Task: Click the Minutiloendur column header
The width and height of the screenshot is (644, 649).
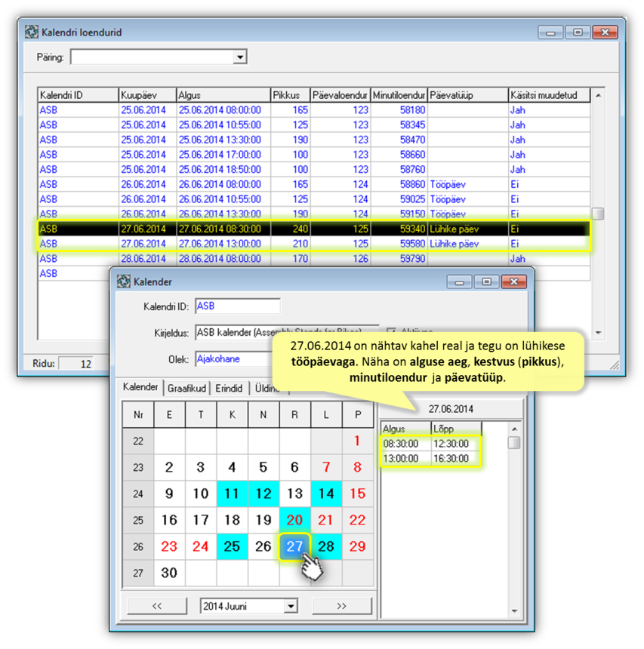Action: tap(399, 95)
